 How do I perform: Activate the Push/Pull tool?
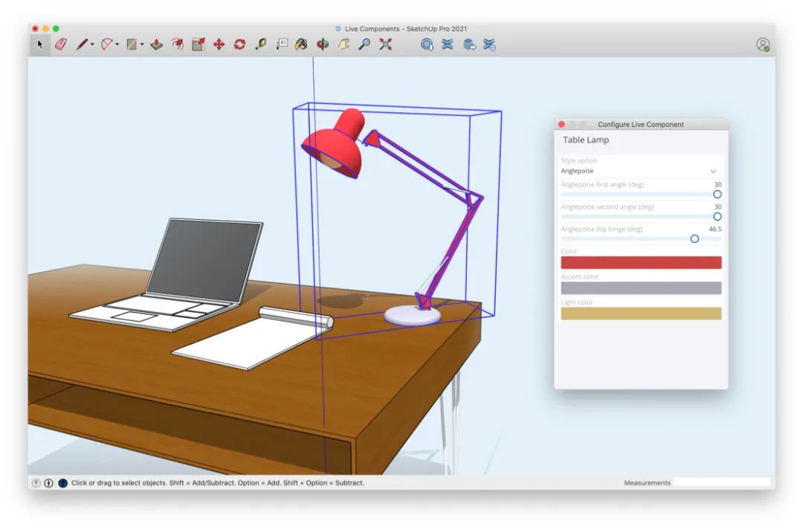[x=155, y=44]
